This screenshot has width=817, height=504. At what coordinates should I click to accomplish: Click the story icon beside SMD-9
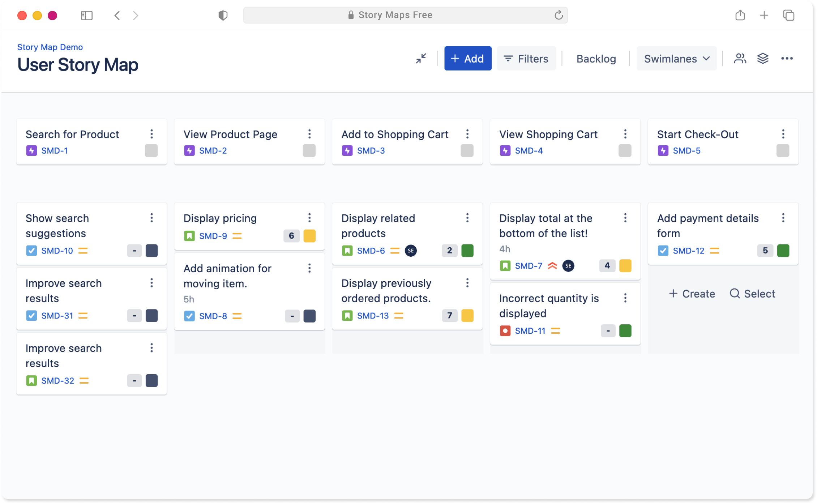point(189,236)
